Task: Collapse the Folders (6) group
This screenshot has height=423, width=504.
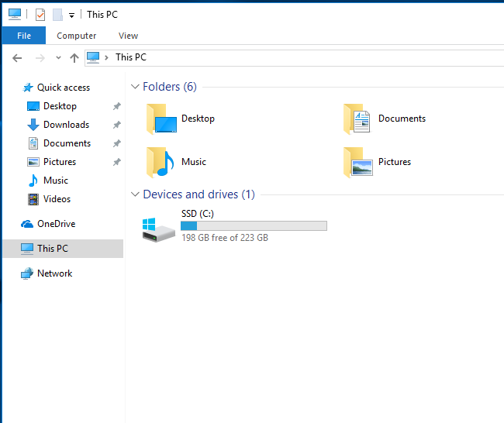Action: click(x=135, y=87)
